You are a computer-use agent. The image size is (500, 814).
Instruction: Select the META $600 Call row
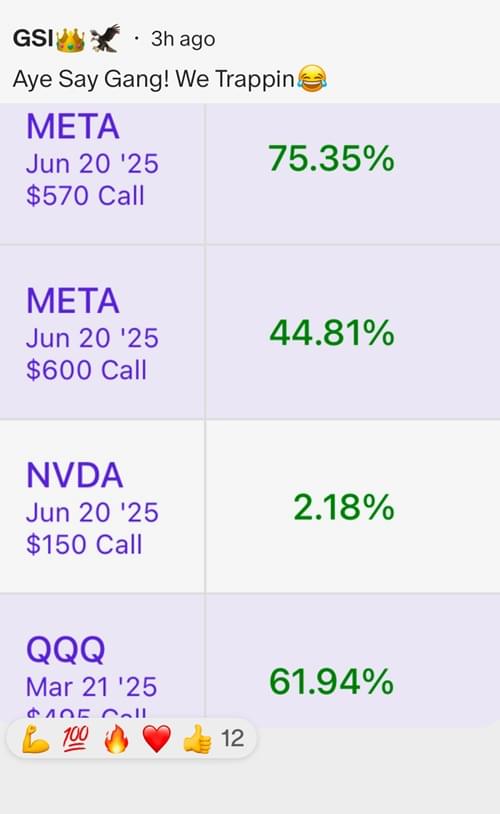(x=250, y=332)
